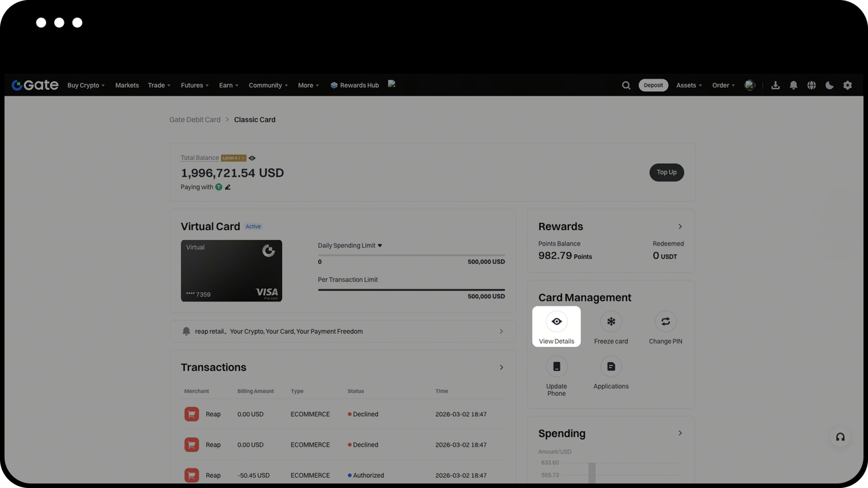Click the download app icon
Viewport: 868px width, 488px height.
[775, 85]
